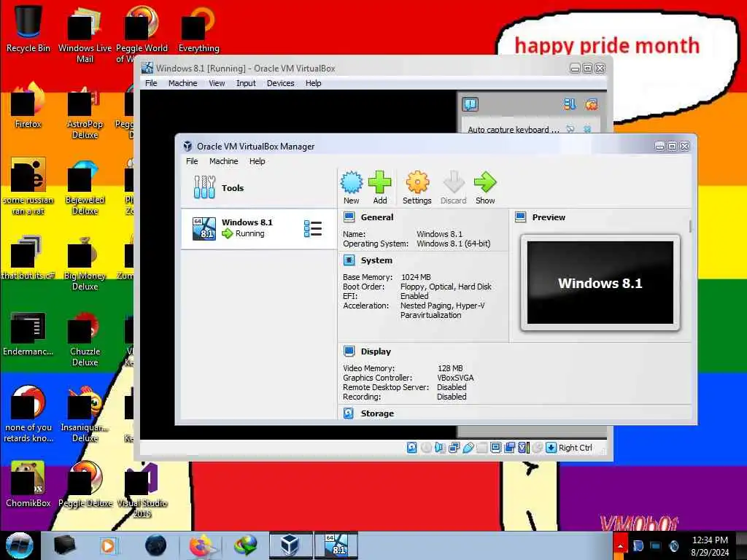This screenshot has height=560, width=747.
Task: Click the hard disk activity status icon
Action: click(x=411, y=448)
